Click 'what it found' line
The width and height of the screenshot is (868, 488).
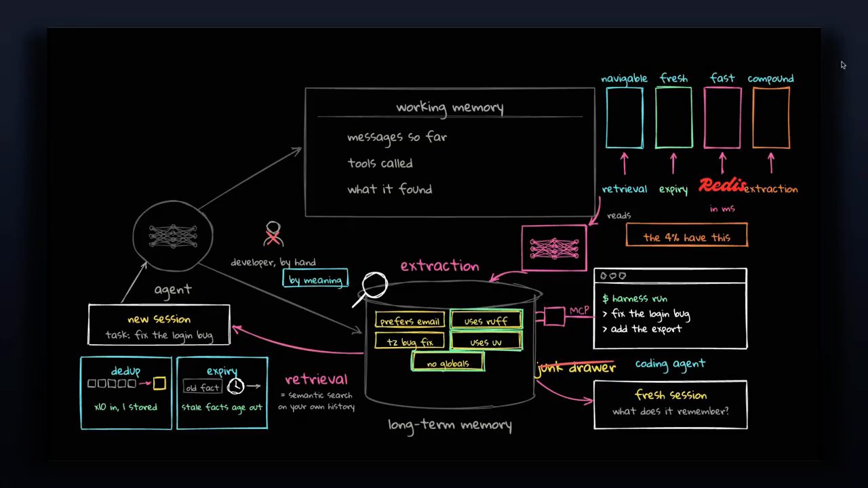pyautogui.click(x=390, y=190)
